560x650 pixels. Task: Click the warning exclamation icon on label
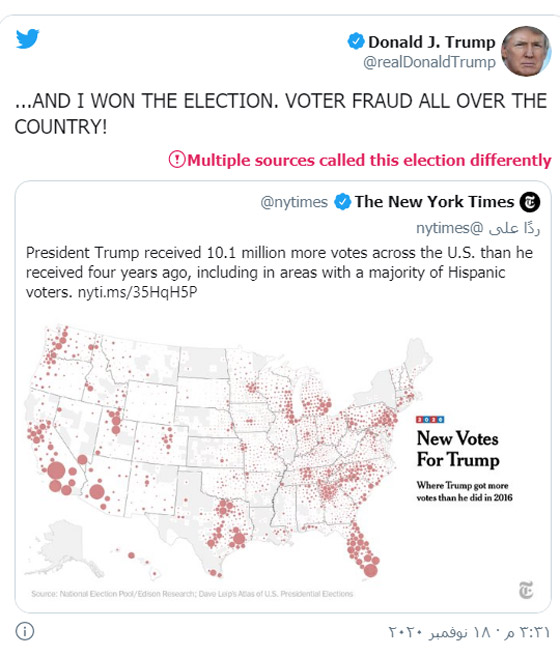(177, 160)
